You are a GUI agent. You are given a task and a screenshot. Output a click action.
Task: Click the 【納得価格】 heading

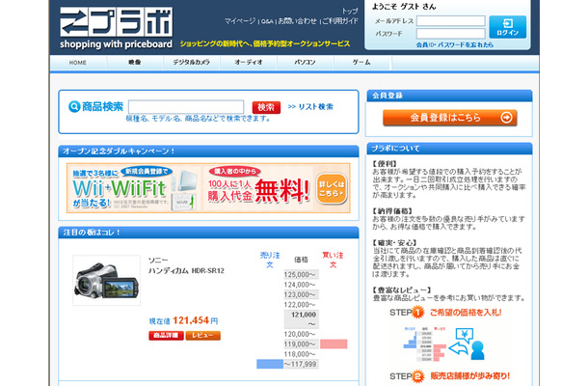[392, 211]
